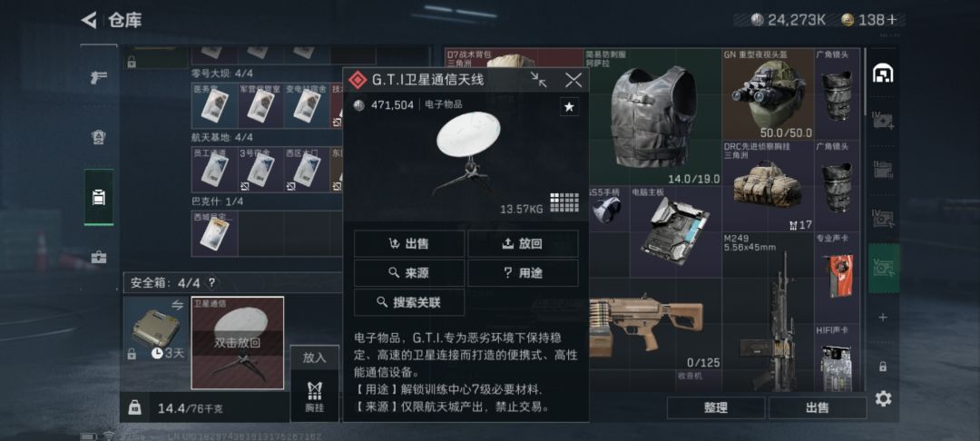Click the 放回 button
Screen dimensions: 980x441
coord(524,243)
